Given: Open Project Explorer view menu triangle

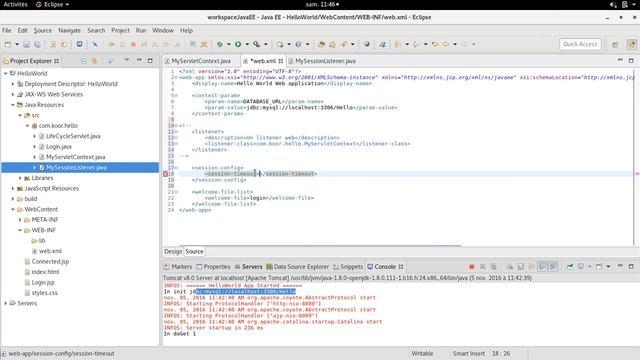Looking at the screenshot, I should [127, 60].
